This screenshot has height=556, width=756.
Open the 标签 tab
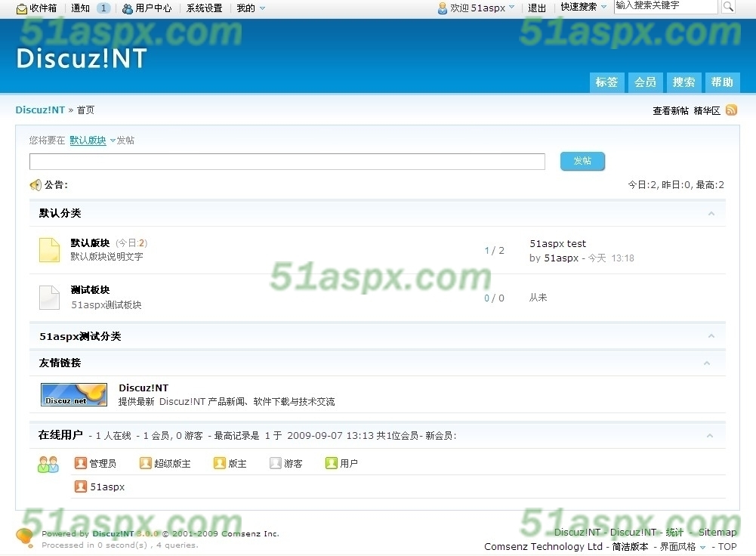(606, 82)
